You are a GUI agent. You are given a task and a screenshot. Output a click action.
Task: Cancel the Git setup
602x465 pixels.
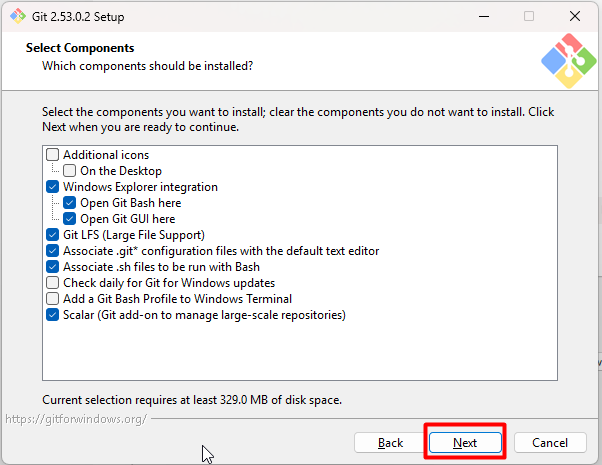tap(550, 443)
